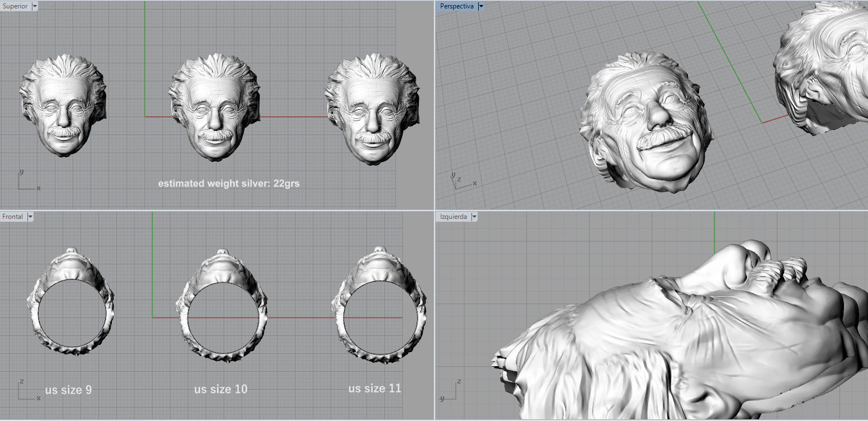Select the large side-view model in Izquierda

point(680,330)
